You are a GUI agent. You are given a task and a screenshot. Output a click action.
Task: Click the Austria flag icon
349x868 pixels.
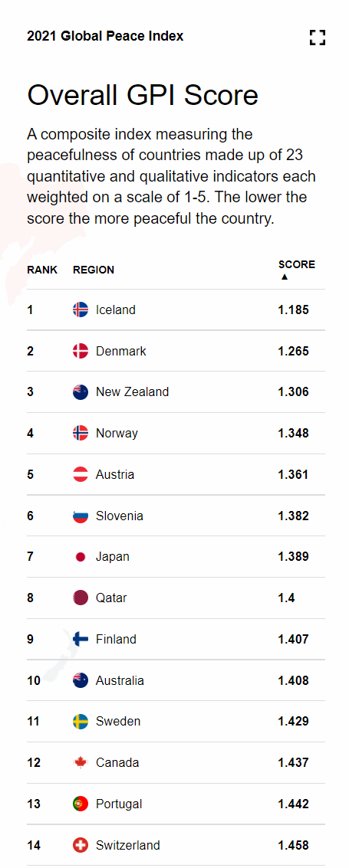coord(81,474)
